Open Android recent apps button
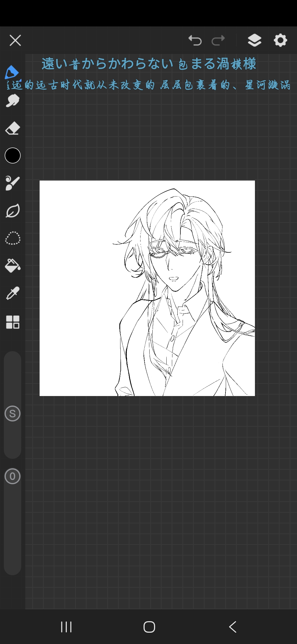 pos(66,627)
